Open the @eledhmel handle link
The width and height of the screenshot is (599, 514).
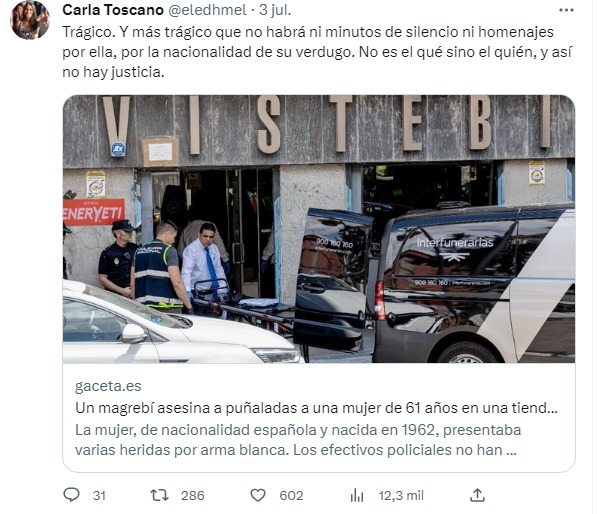[207, 10]
